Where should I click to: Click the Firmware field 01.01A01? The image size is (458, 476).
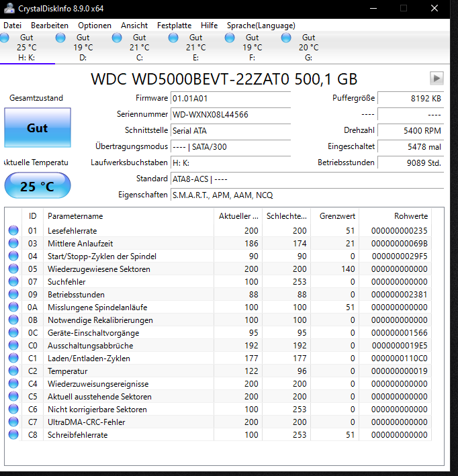tap(230, 99)
